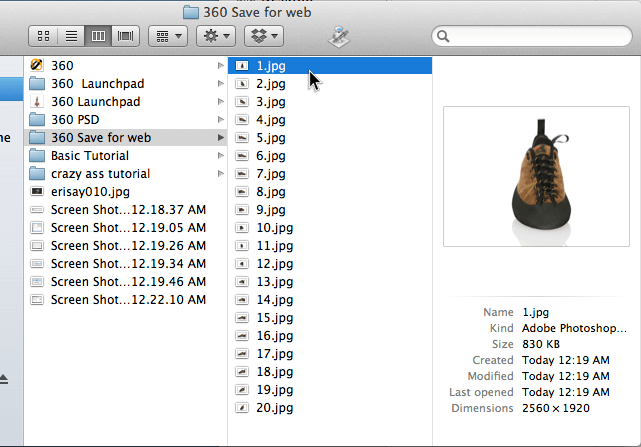Switch to icon view mode
641x447 pixels.
[x=44, y=36]
